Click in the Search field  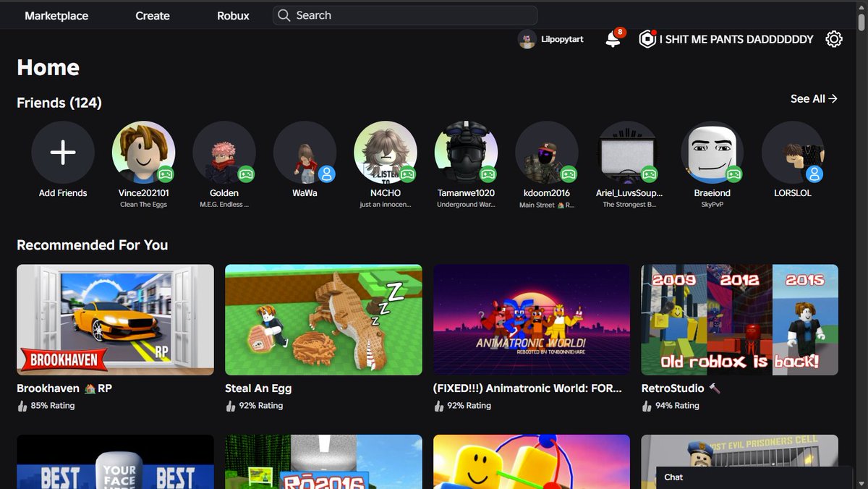click(x=405, y=15)
